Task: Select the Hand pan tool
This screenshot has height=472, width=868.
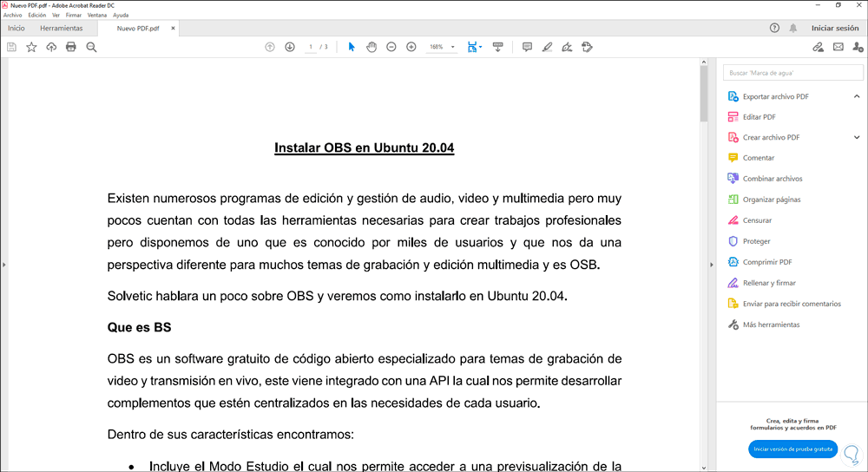Action: pos(371,47)
